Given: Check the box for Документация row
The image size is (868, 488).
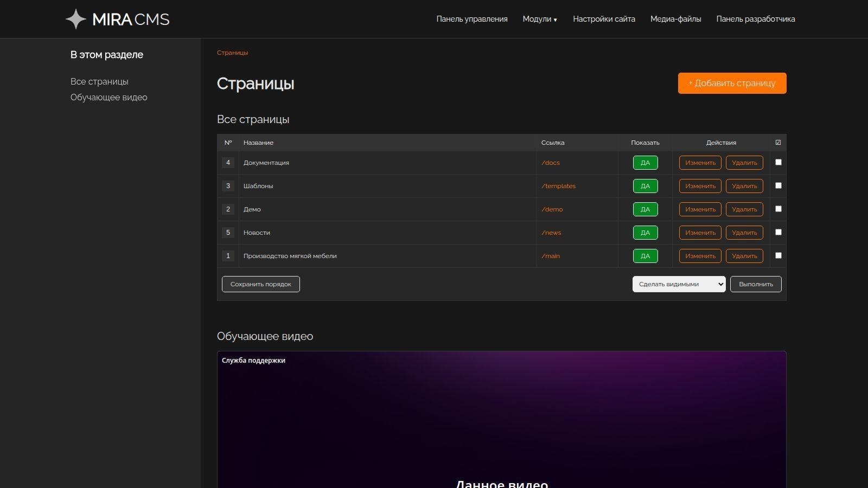Looking at the screenshot, I should [778, 162].
